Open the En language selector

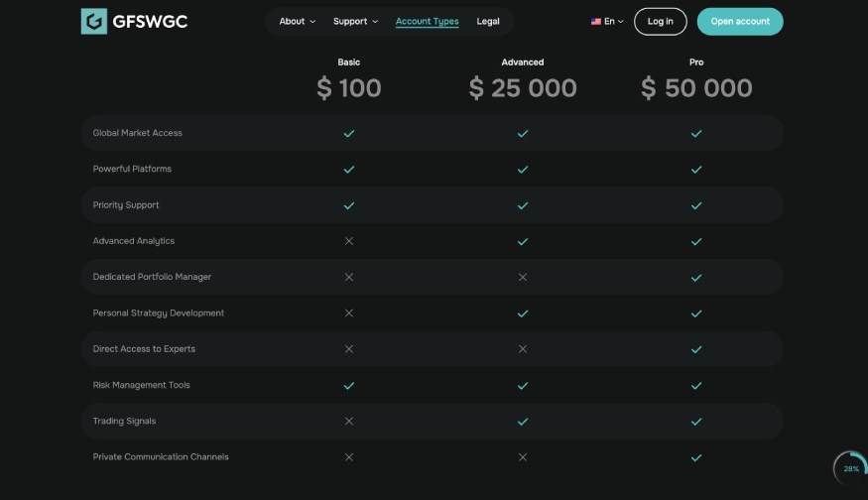tap(607, 22)
